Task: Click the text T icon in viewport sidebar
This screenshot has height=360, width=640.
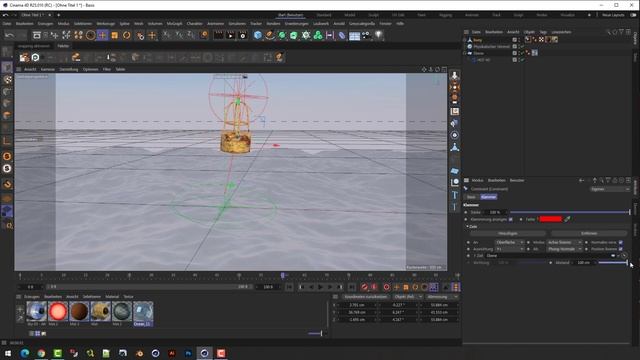Action: pos(455,195)
